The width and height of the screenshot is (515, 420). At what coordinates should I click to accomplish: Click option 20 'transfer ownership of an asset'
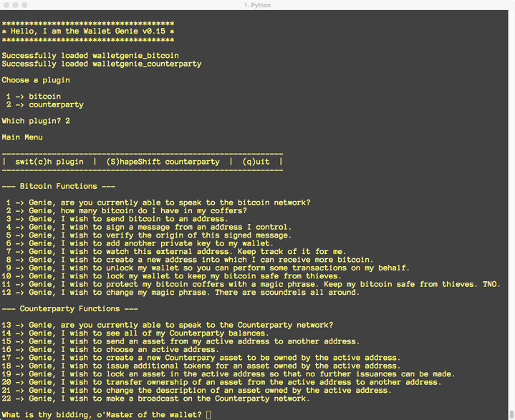[x=222, y=383]
